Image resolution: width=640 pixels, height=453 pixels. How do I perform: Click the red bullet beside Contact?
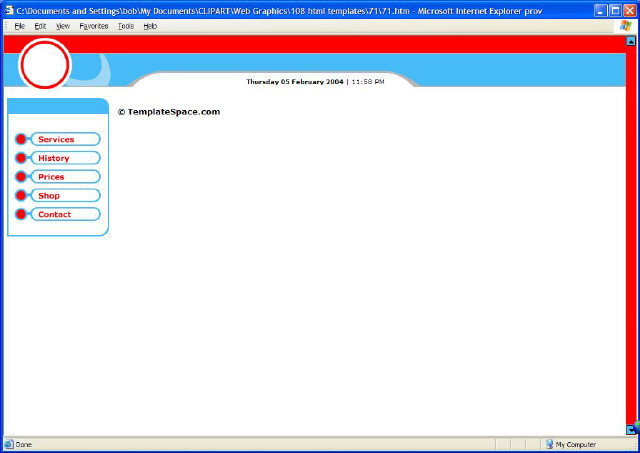tap(21, 214)
